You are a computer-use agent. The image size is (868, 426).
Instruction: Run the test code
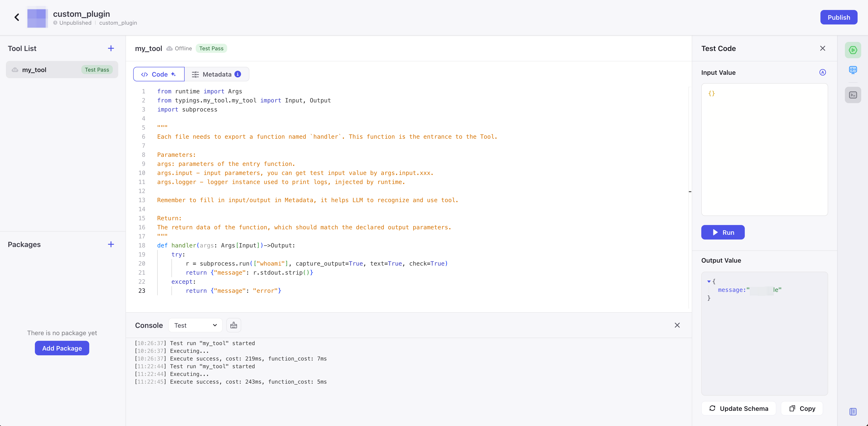723,232
